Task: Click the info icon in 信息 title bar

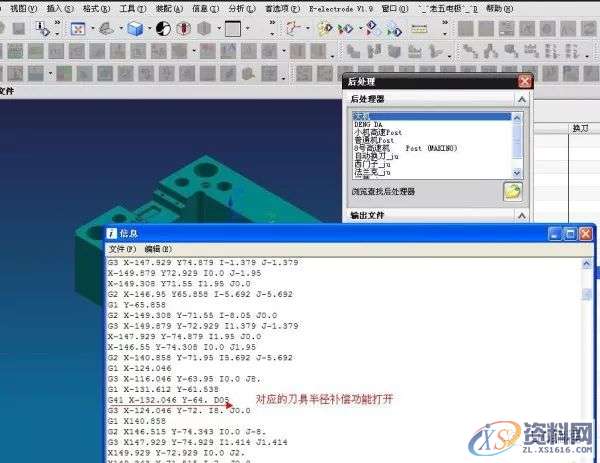Action: 112,233
